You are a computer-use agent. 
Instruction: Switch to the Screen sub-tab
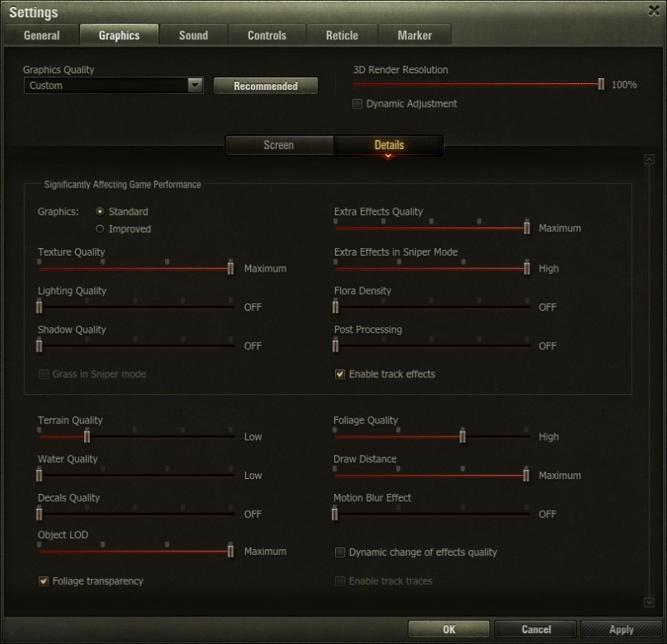click(279, 145)
